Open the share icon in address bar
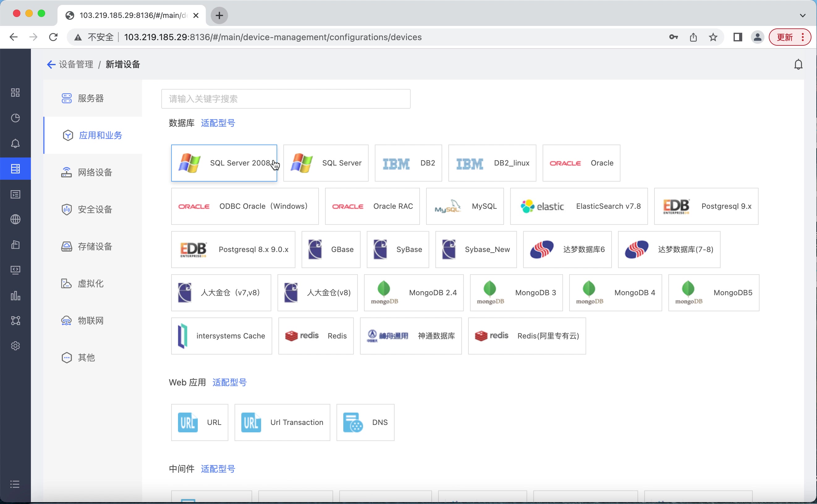The height and width of the screenshot is (504, 817). click(693, 37)
